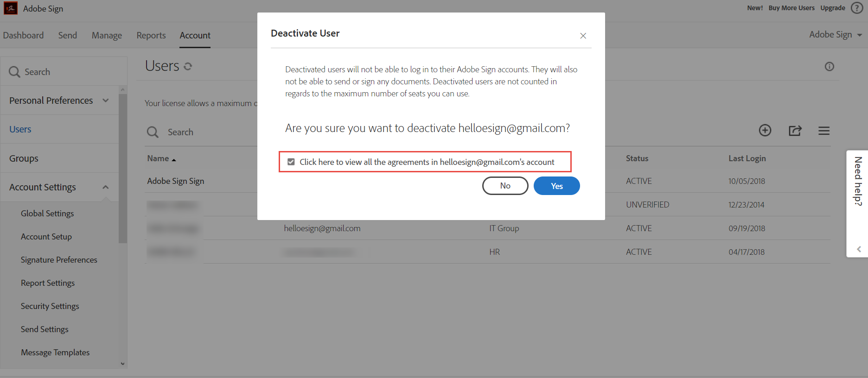Open the hamburger options menu icon
This screenshot has width=868, height=378.
coord(824,131)
